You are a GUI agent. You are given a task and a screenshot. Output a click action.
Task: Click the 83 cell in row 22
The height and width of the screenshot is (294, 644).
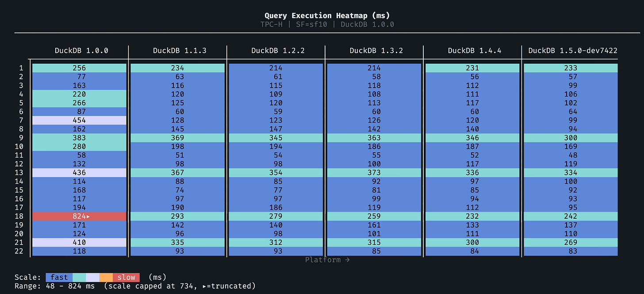click(571, 251)
